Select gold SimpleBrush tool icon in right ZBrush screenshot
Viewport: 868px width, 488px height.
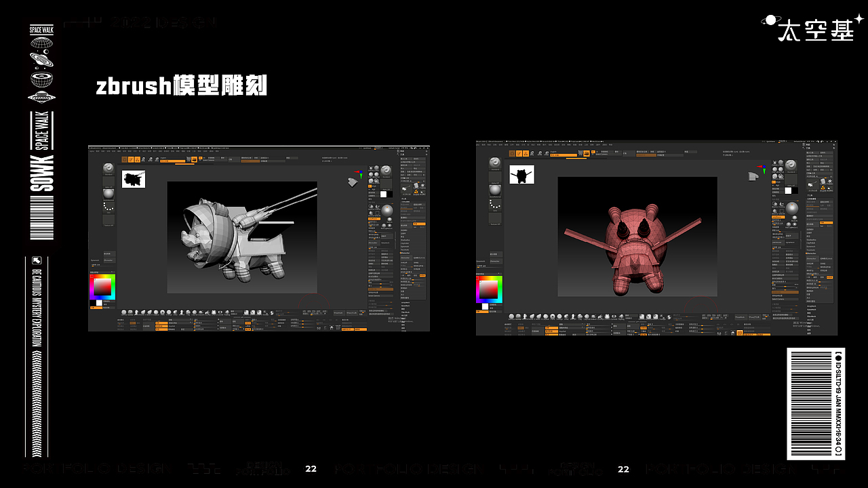coord(823,188)
